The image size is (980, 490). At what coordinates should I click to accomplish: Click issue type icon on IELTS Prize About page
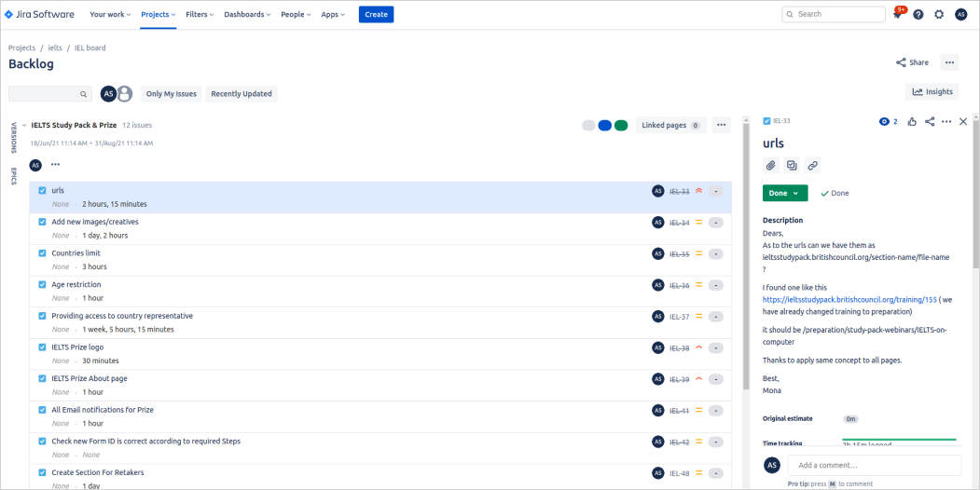(x=43, y=378)
